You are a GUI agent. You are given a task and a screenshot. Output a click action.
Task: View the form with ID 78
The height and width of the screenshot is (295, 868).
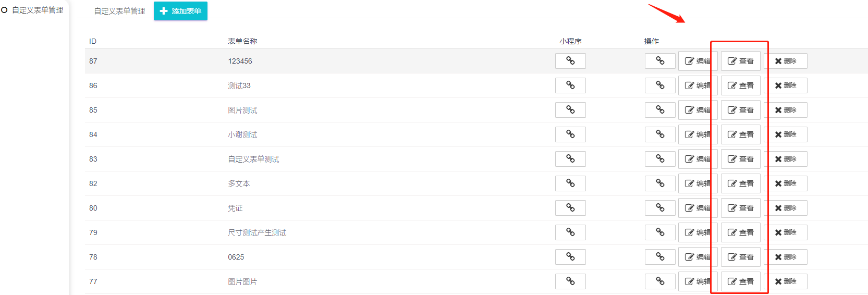coord(741,257)
